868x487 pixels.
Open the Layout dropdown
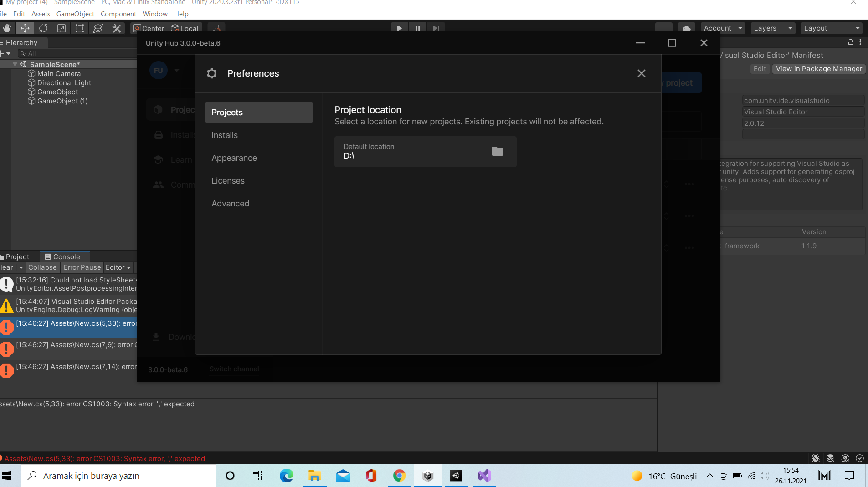(832, 28)
